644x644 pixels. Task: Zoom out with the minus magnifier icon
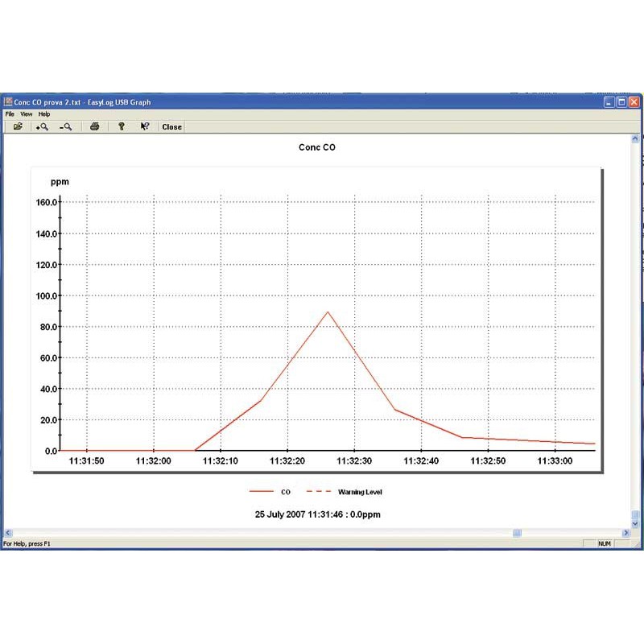(x=66, y=126)
